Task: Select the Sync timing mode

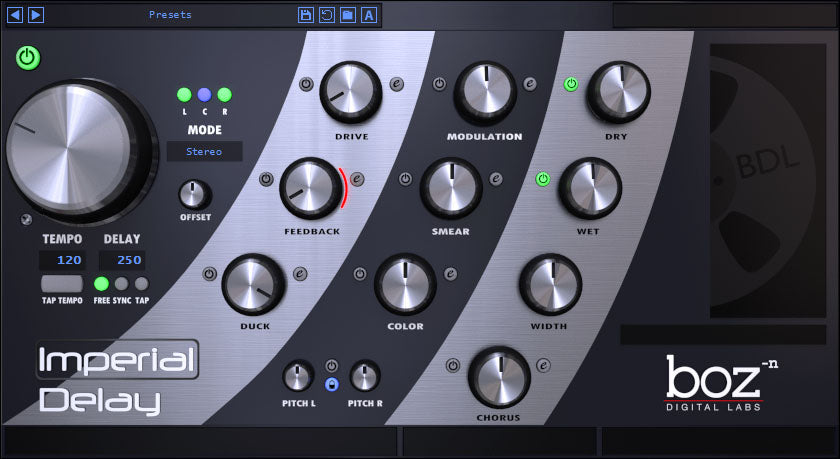Action: (x=121, y=284)
